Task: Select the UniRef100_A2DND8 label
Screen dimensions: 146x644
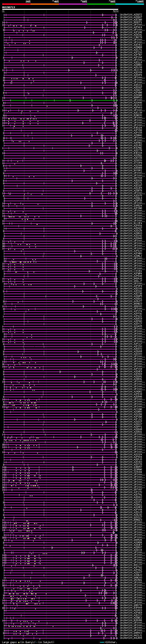Action: point(131,48)
